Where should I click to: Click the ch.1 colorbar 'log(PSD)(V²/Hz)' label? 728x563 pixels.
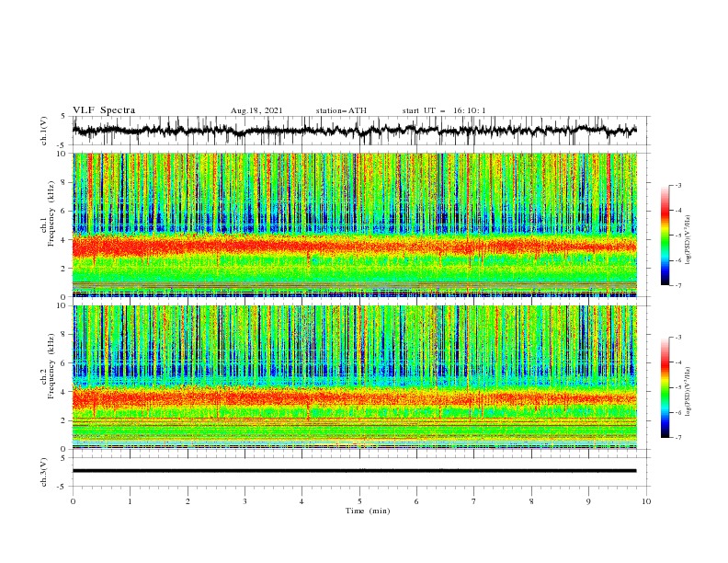click(x=688, y=240)
